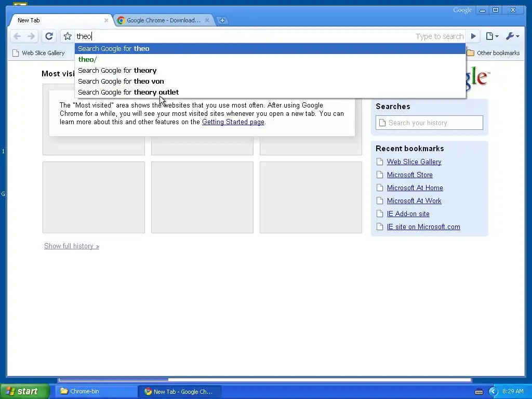
Task: Click the 8:29 AM clock in the tray
Action: pyautogui.click(x=513, y=391)
